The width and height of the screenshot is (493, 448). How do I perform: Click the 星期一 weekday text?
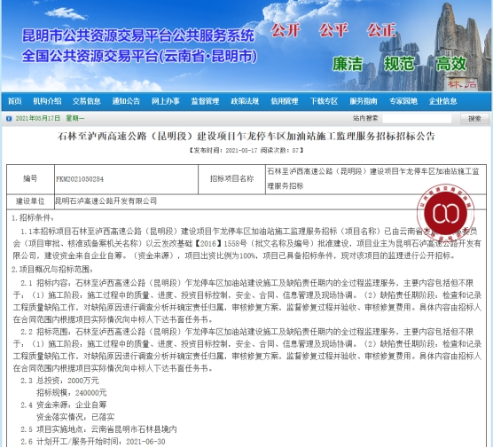pyautogui.click(x=75, y=118)
